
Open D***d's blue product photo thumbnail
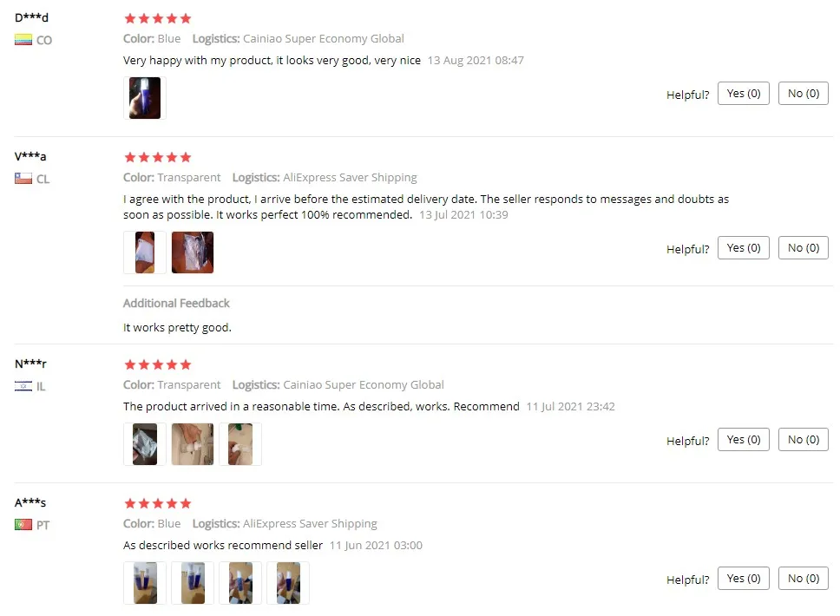click(x=145, y=98)
